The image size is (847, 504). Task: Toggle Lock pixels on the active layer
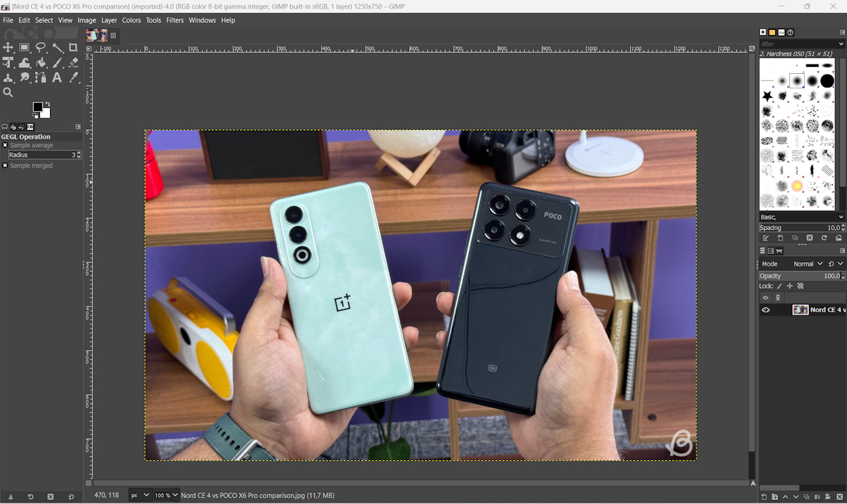[779, 286]
